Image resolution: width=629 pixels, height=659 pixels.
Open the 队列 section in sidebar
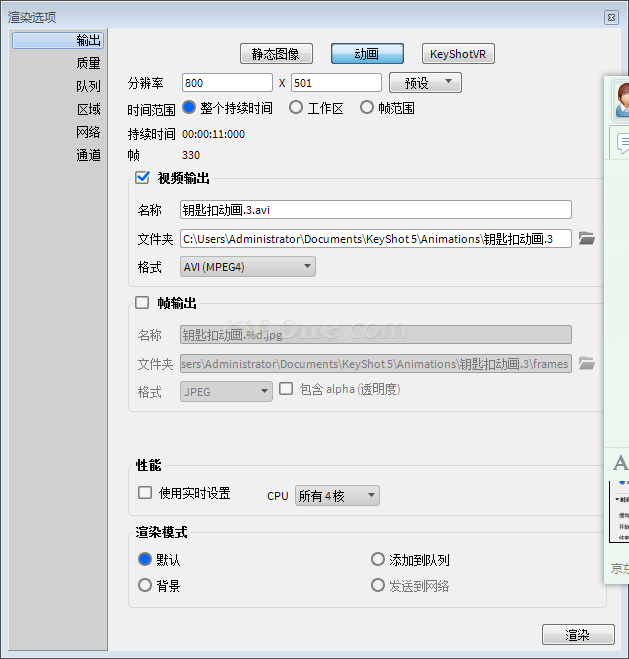(88, 86)
